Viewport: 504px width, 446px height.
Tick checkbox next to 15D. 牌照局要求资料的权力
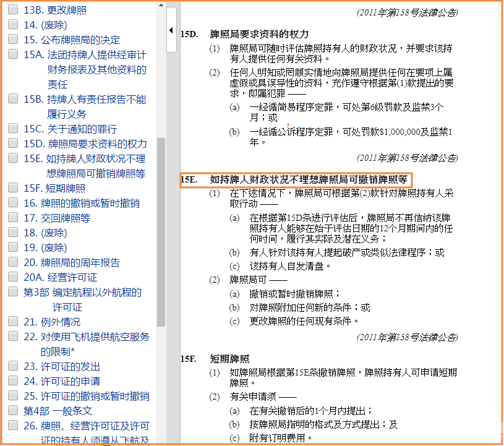tap(13, 143)
